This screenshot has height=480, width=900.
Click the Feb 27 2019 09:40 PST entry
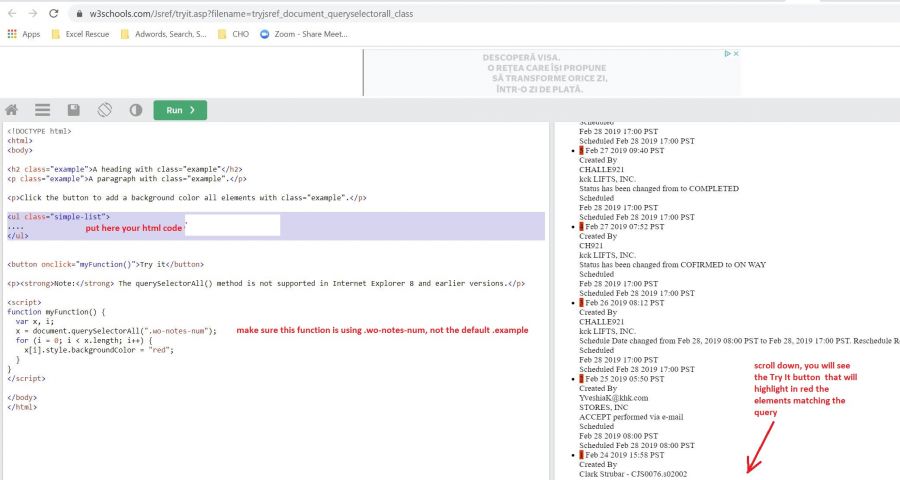(624, 150)
